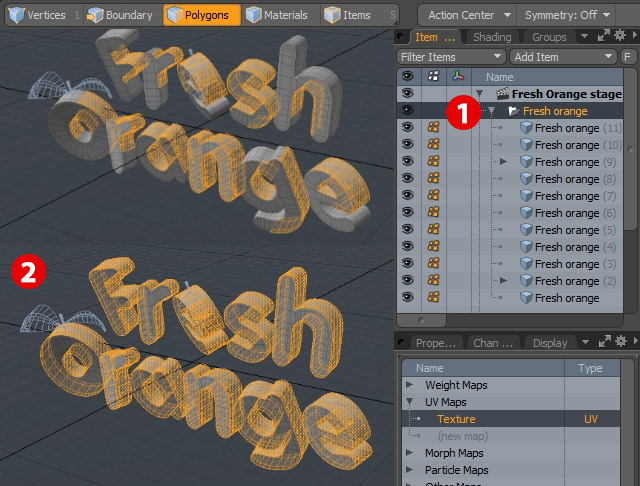640x486 pixels.
Task: Select Fresh orange (3) in item list
Action: click(576, 264)
